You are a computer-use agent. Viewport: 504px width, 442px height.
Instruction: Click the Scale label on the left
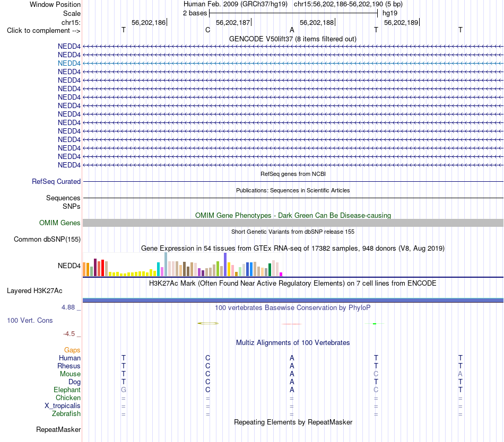tap(72, 13)
